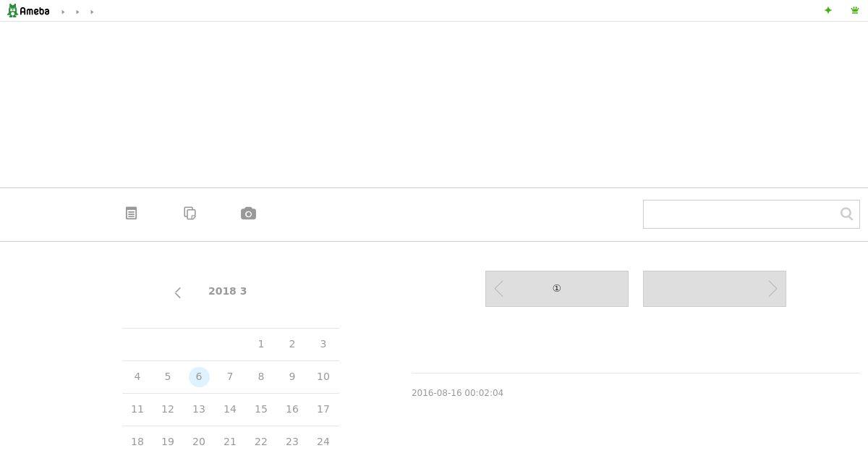This screenshot has height=456, width=868.
Task: Click the 2018 3 month heading
Action: tap(228, 291)
